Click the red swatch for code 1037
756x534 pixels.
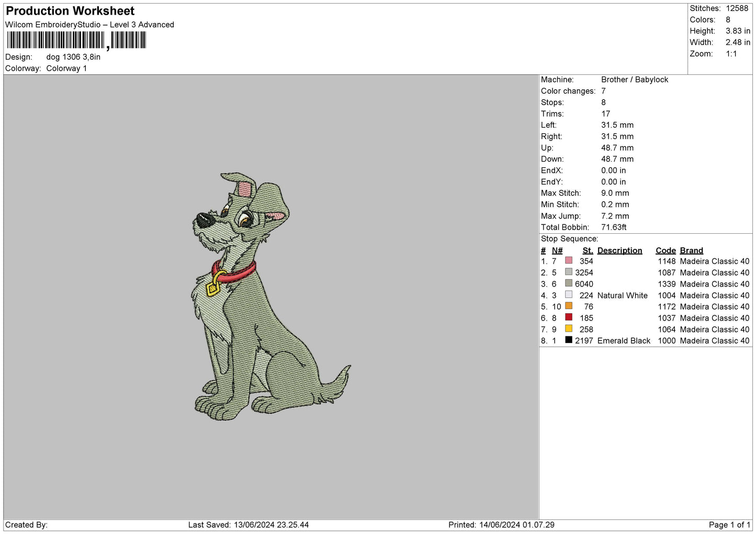click(x=569, y=317)
